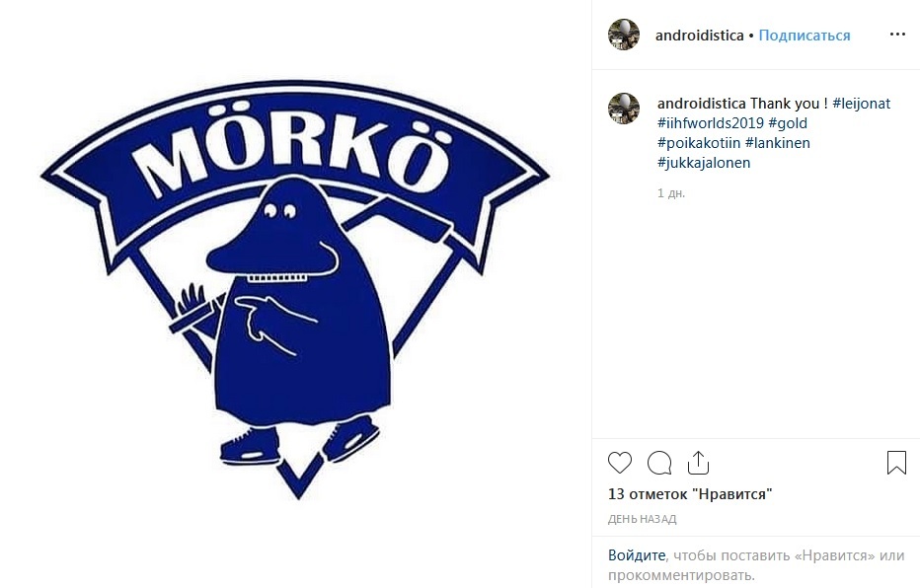Open the androidistica avatar in the header

click(x=624, y=35)
